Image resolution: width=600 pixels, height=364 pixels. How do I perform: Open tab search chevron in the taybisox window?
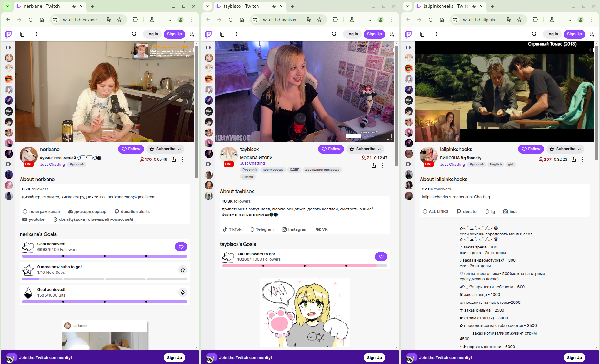coord(207,6)
